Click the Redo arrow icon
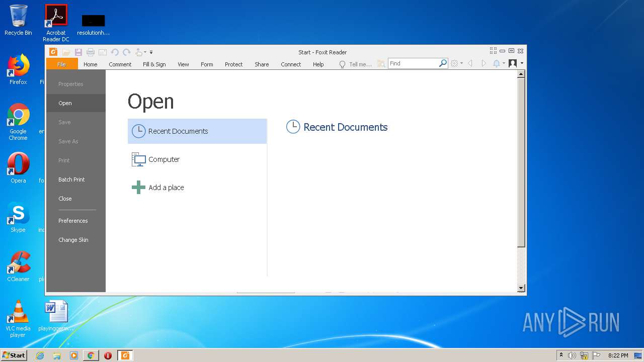644x362 pixels. (x=127, y=52)
